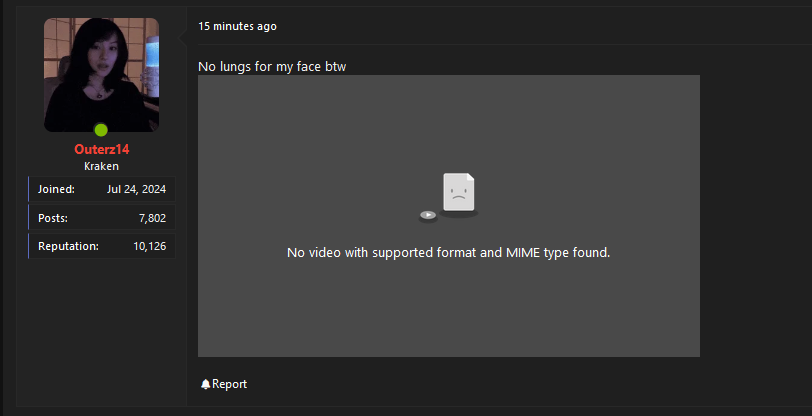Click the 'Joined:' label
Viewport: 812px width, 416px height.
click(x=56, y=189)
